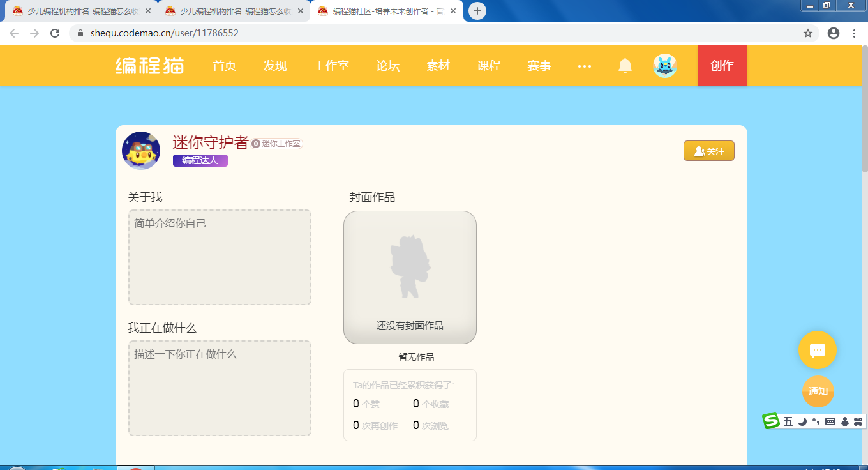Image resolution: width=868 pixels, height=470 pixels.
Task: Click the 0 次再创作 remix count
Action: (375, 425)
